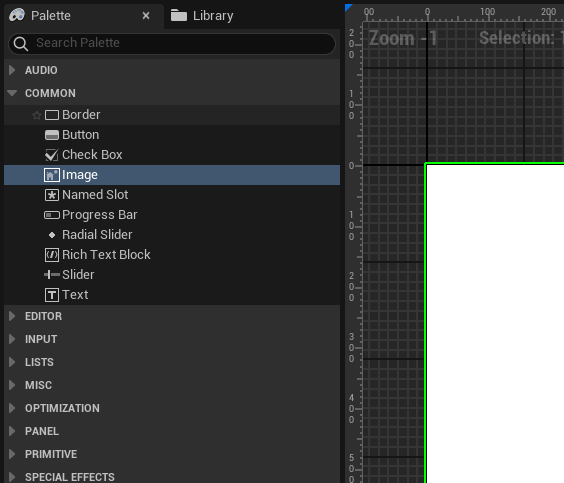The image size is (564, 483).
Task: Select the Border widget icon
Action: pyautogui.click(x=52, y=115)
